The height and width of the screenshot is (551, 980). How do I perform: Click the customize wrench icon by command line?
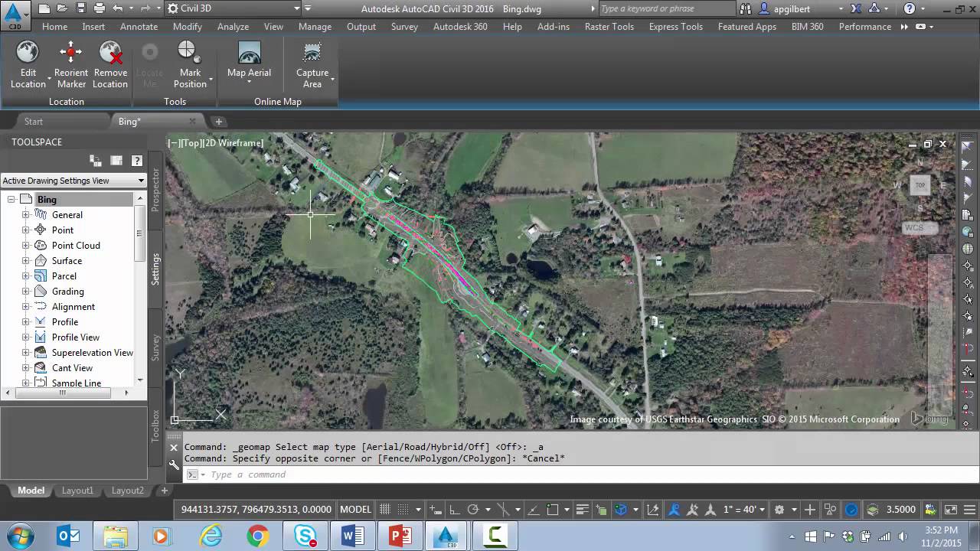click(x=174, y=465)
